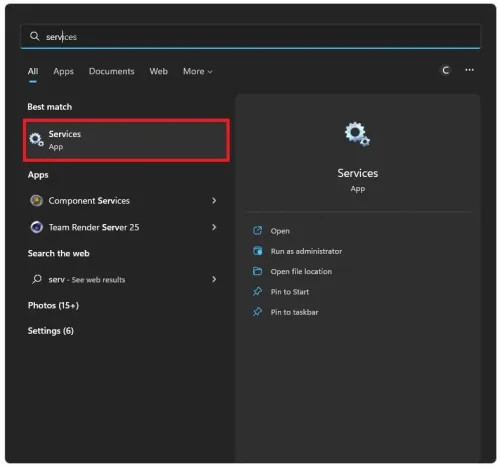Switch to the Apps filter tab
The width and height of the screenshot is (500, 467).
pyautogui.click(x=63, y=71)
